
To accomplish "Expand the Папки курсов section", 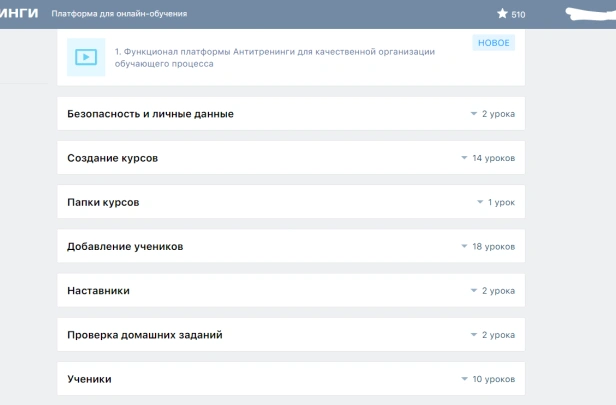I will tap(103, 202).
